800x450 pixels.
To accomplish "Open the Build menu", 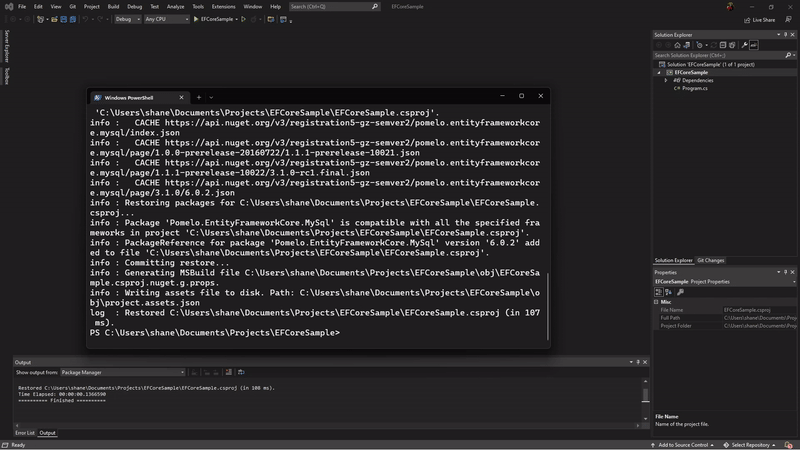I will (x=113, y=7).
